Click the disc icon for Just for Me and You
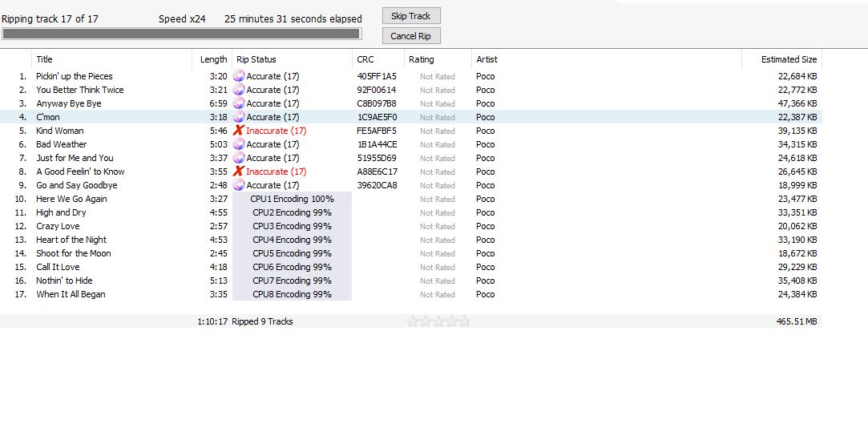The width and height of the screenshot is (868, 436). click(x=239, y=158)
